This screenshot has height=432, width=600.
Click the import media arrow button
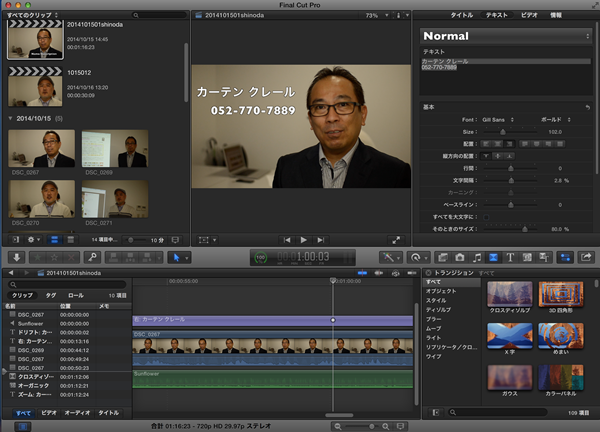click(x=15, y=257)
